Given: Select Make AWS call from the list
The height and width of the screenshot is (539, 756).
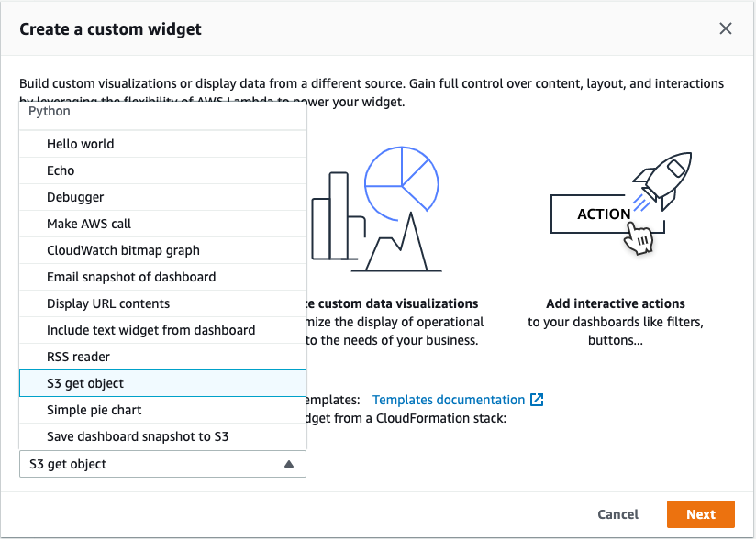Looking at the screenshot, I should point(90,224).
